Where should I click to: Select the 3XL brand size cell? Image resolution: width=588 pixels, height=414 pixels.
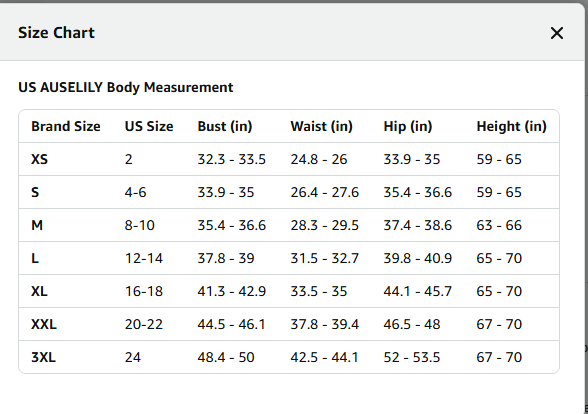pyautogui.click(x=44, y=357)
